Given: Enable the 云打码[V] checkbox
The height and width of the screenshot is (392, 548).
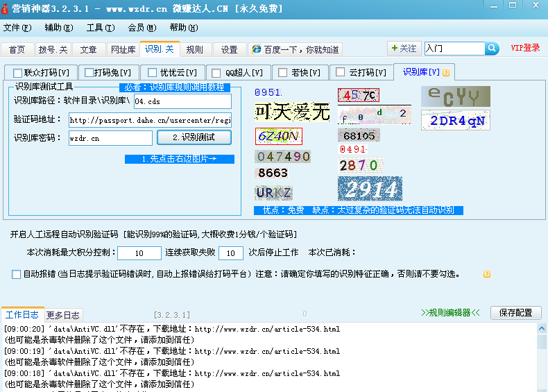Looking at the screenshot, I should [340, 72].
